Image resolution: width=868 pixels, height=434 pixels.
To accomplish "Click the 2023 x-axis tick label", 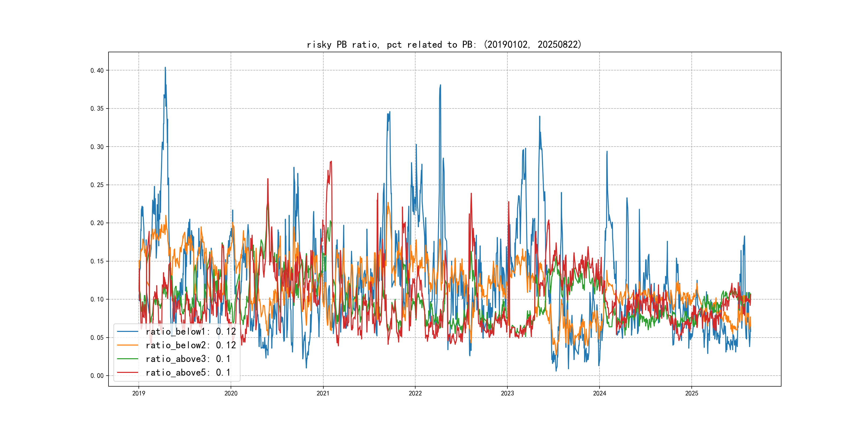I will (x=507, y=393).
